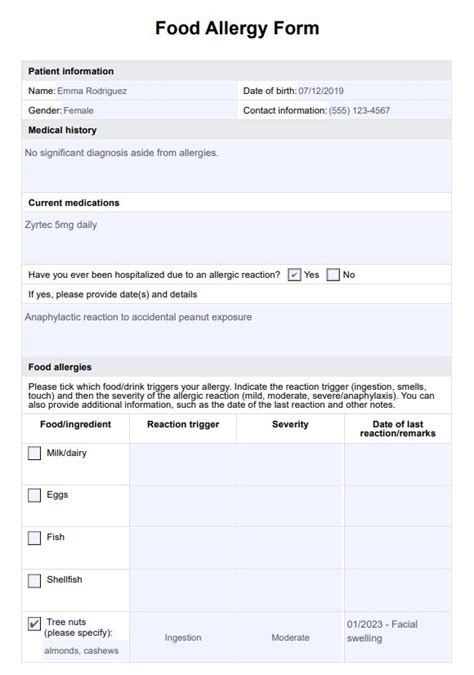474x675 pixels.
Task: Edit the Current medications field with Zyrtec
Action: tap(236, 238)
